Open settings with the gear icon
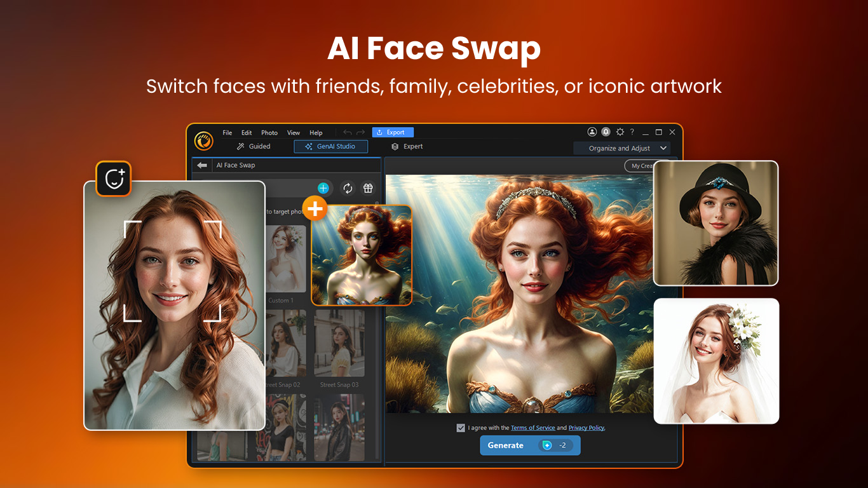868x488 pixels. click(x=620, y=132)
